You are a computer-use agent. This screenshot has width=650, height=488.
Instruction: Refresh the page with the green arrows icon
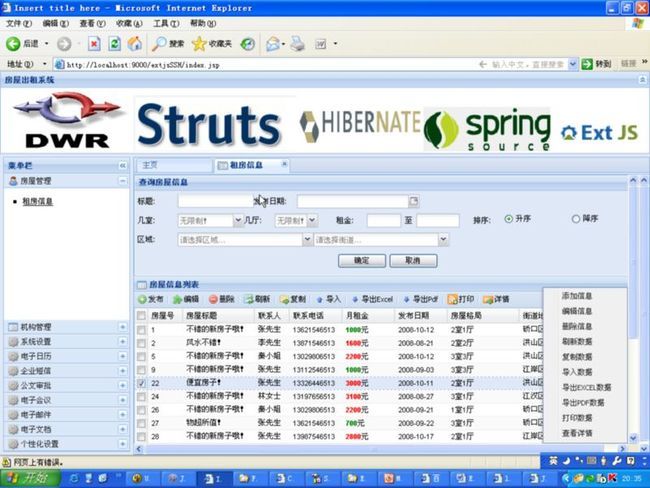(114, 44)
